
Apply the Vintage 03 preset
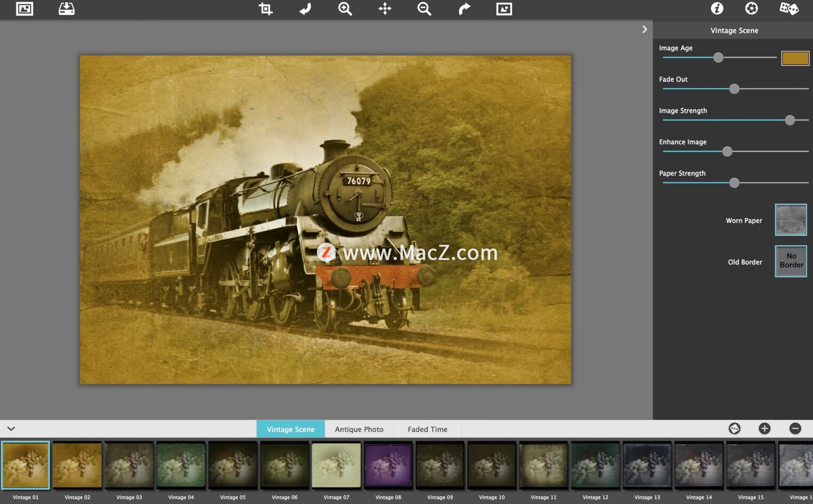pyautogui.click(x=129, y=465)
